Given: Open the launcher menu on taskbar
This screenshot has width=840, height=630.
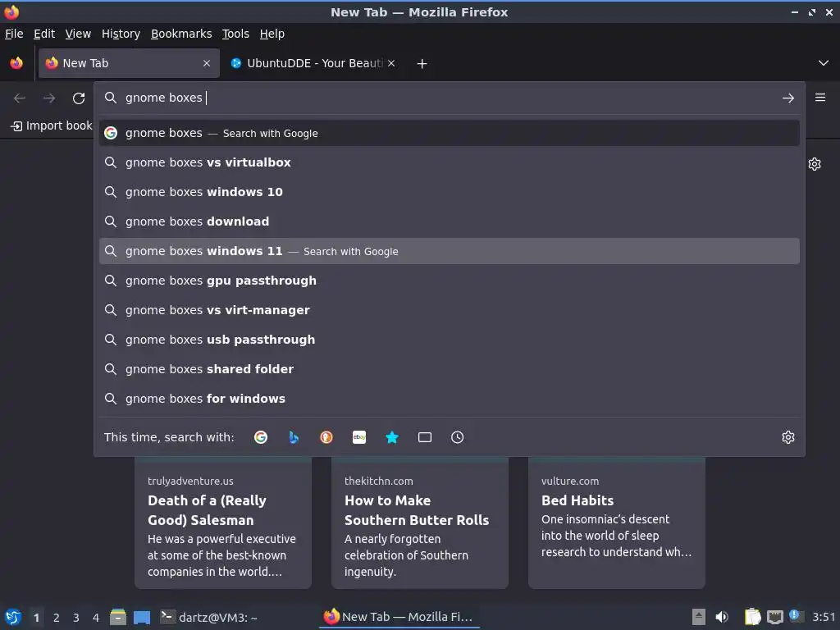Looking at the screenshot, I should 13,617.
